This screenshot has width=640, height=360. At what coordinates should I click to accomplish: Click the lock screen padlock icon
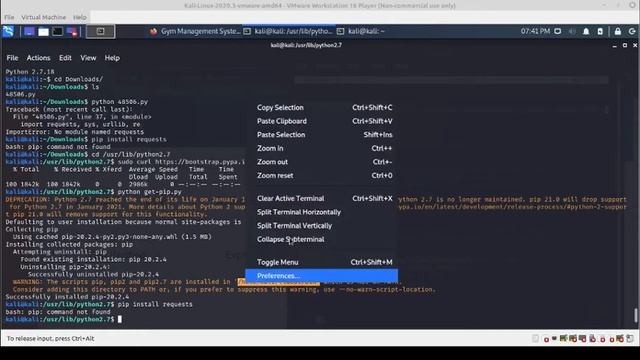click(618, 31)
